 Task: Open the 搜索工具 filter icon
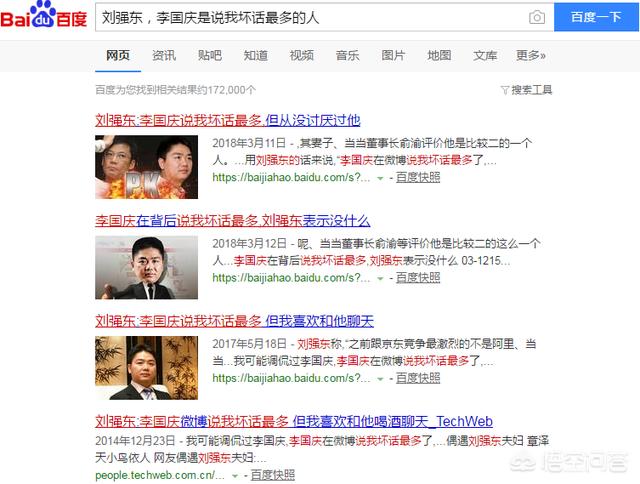[x=504, y=90]
